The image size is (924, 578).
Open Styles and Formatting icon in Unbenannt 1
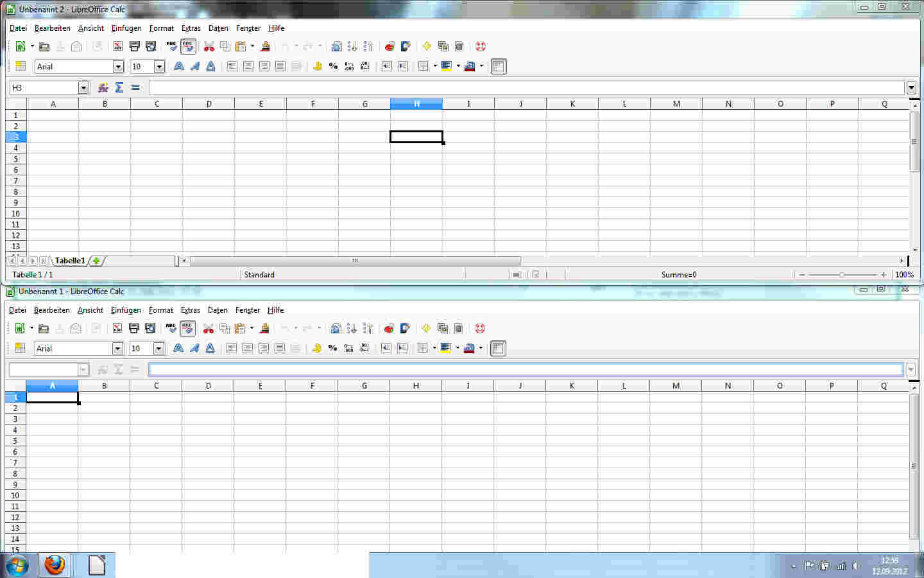[20, 348]
